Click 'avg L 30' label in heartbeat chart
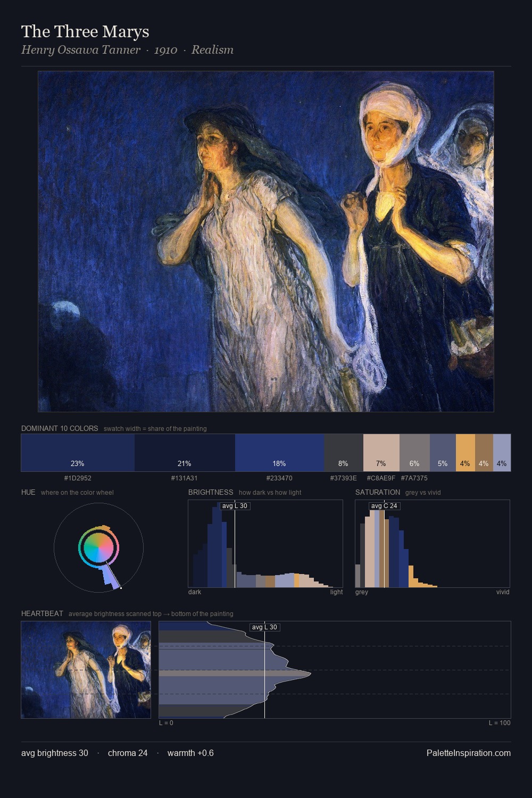 click(x=264, y=627)
